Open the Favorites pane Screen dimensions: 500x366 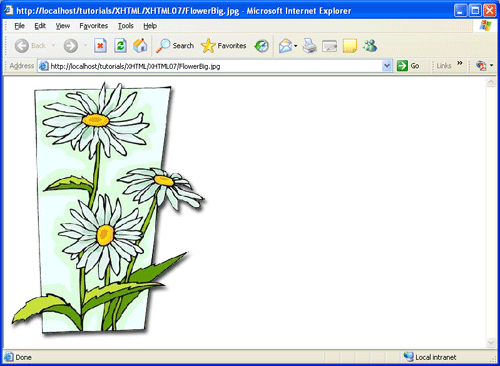[x=224, y=46]
